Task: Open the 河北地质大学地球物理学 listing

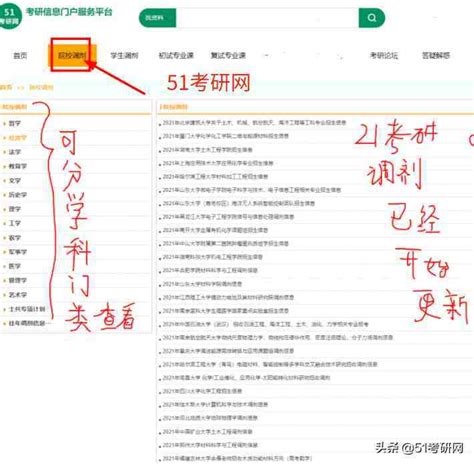Action: coord(210,418)
